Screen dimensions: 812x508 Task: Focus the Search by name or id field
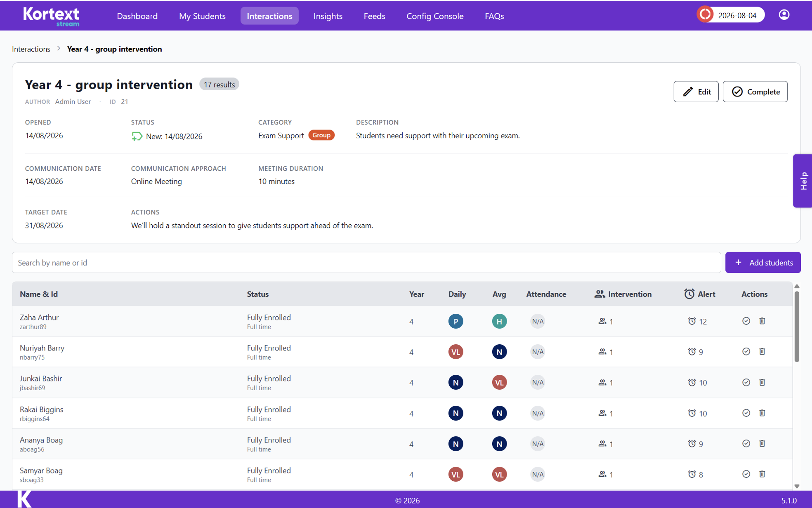tap(366, 262)
